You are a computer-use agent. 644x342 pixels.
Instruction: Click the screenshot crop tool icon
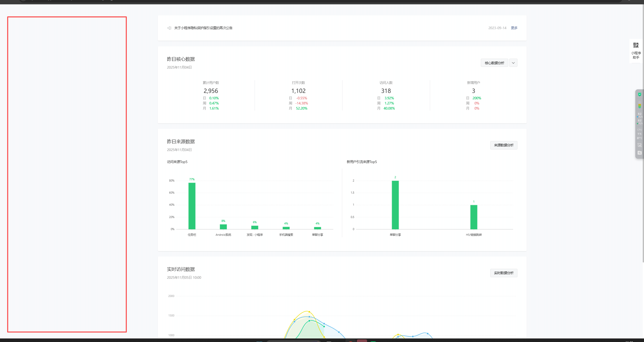click(x=639, y=145)
